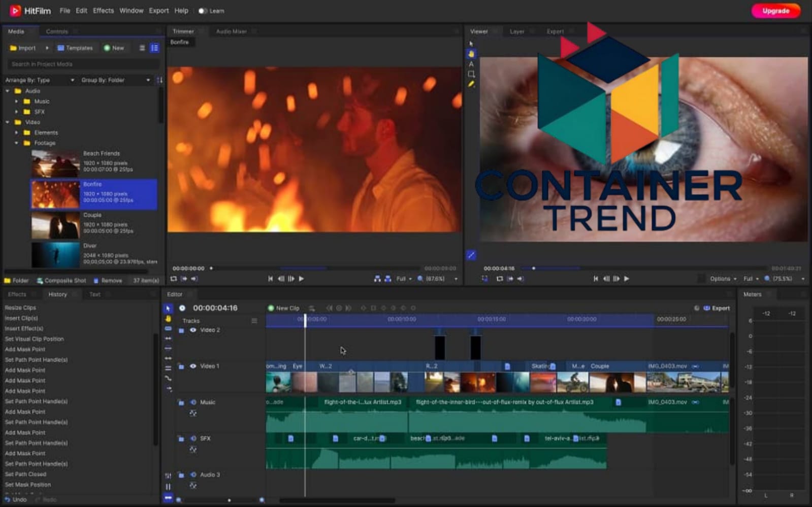The height and width of the screenshot is (507, 812).
Task: Open the Arrange By: Type dropdown
Action: point(40,80)
